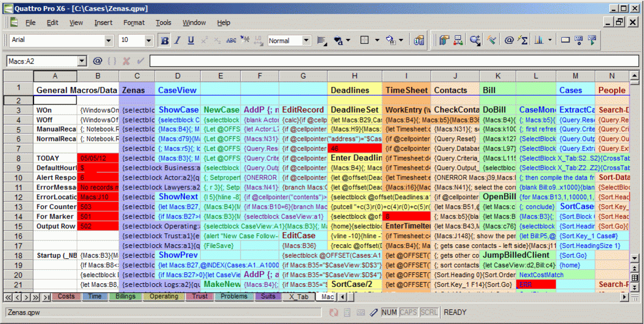Click the chart icon in toolbar

[x=539, y=41]
